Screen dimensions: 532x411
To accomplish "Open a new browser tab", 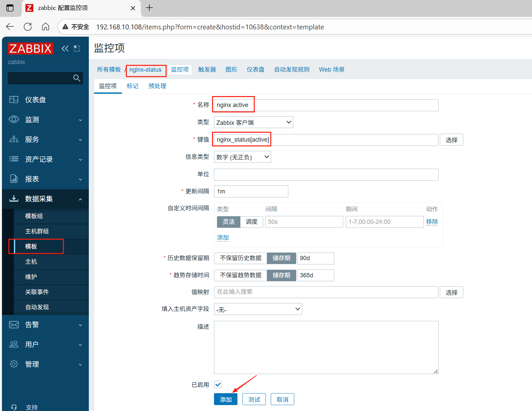I will pos(149,8).
